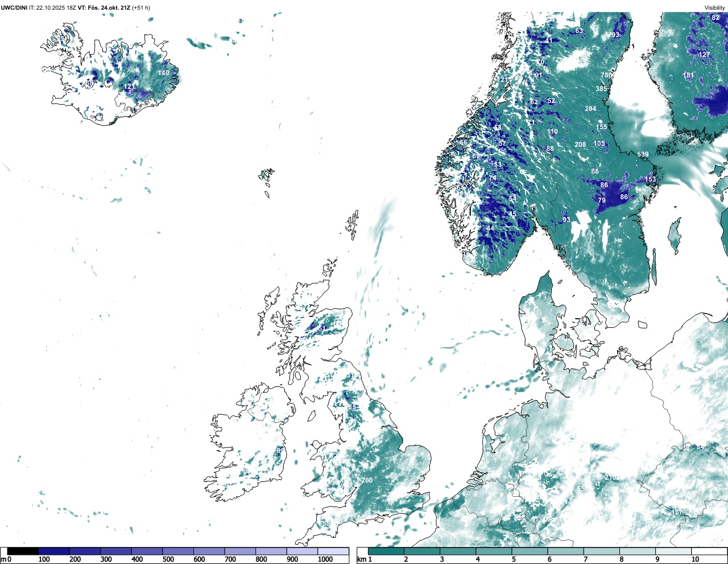Click the "260" value over England
The width and height of the screenshot is (728, 564).
point(367,480)
